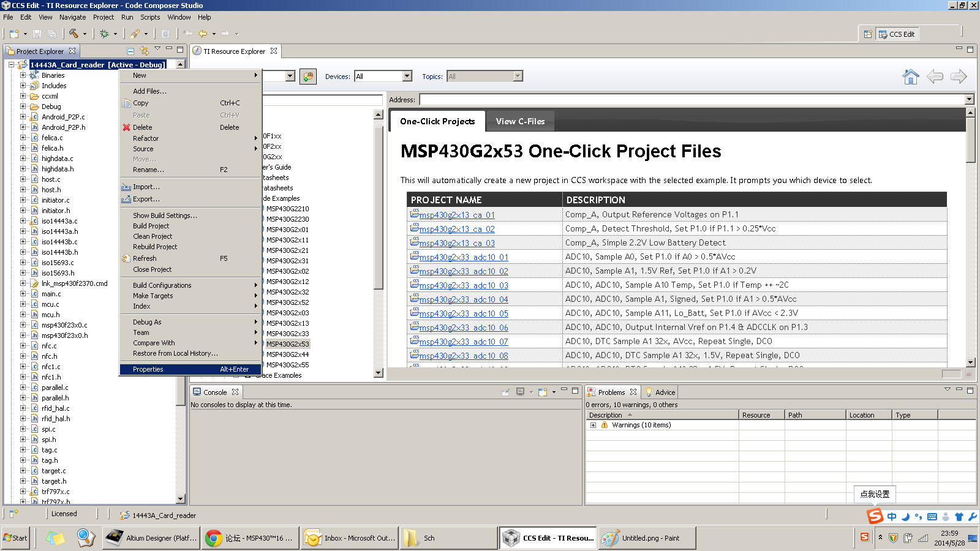
Task: Select MSP430G2x44 in resource tree
Action: (288, 354)
